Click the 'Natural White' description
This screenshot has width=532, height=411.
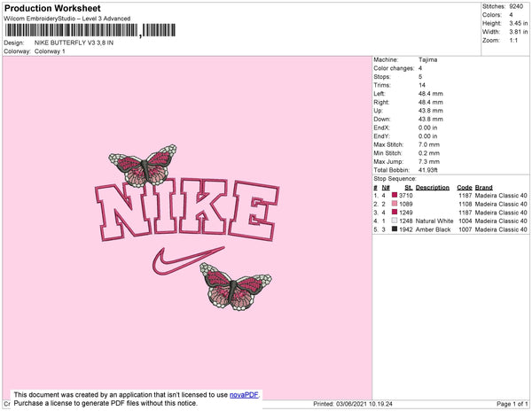click(434, 221)
